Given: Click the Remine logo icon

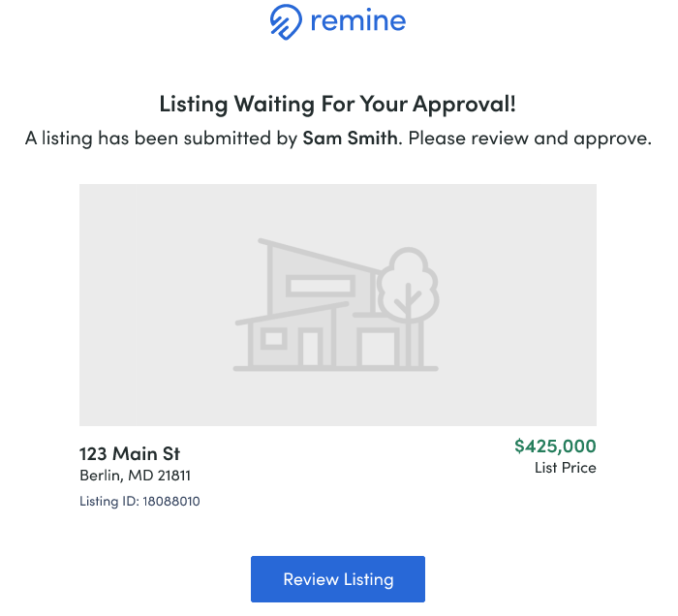Looking at the screenshot, I should tap(286, 21).
